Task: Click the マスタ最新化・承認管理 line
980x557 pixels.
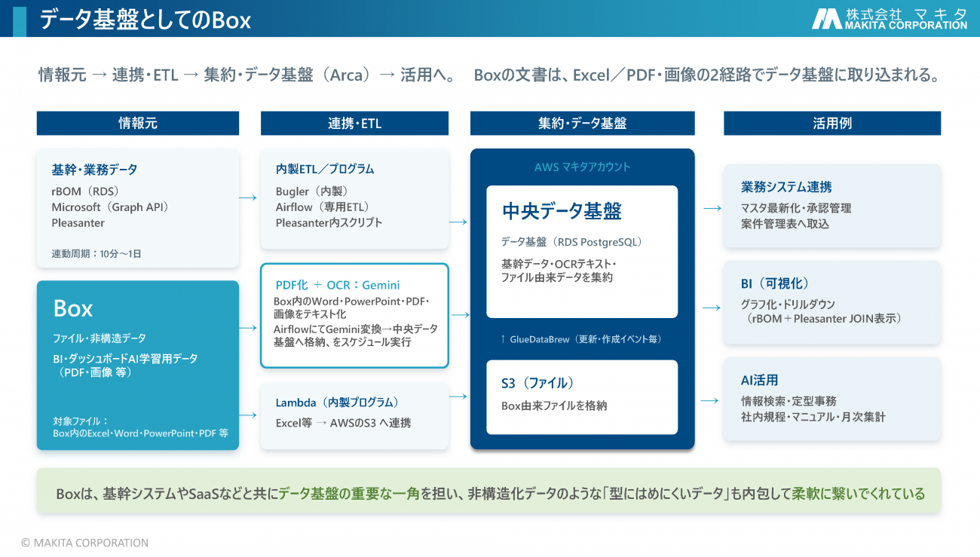Action: click(x=796, y=208)
